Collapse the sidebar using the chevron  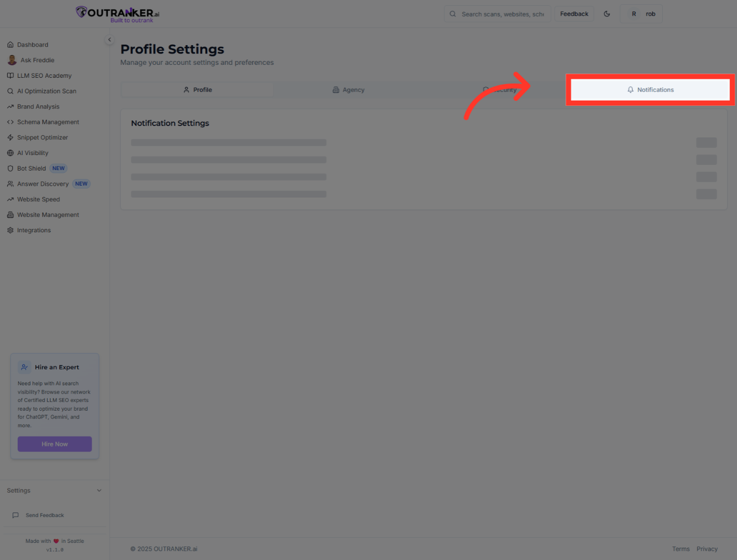[x=109, y=39]
